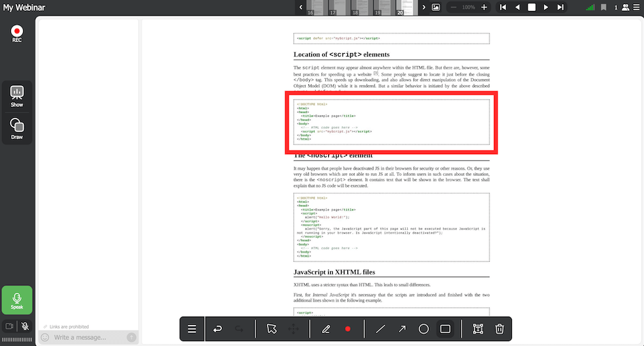Open slide 19 thumbnail

coord(385,7)
